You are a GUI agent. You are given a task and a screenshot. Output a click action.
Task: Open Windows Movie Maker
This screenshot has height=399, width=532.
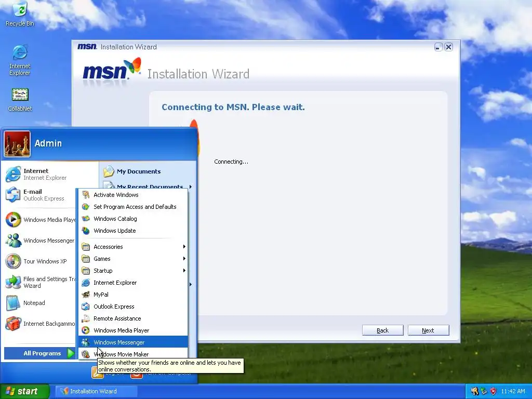click(133, 354)
